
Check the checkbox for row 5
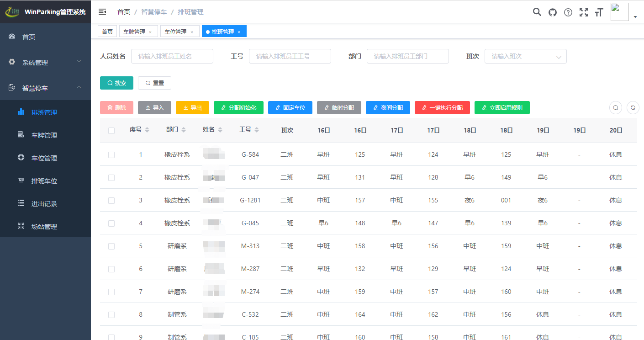pos(111,246)
